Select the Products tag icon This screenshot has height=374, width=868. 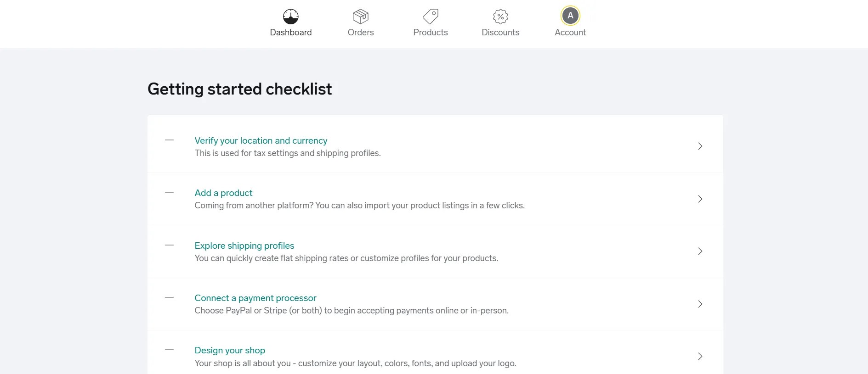point(431,16)
